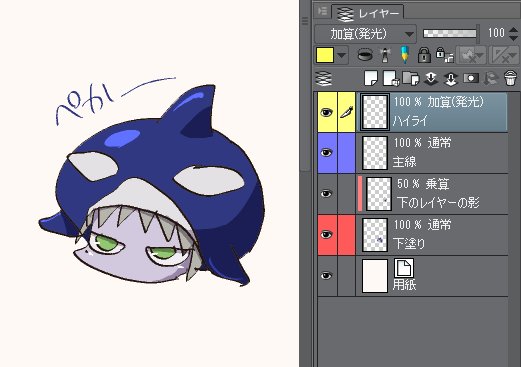521x367 pixels.
Task: Select the 下のレイヤーの影 layer thumbnail
Action: point(379,194)
